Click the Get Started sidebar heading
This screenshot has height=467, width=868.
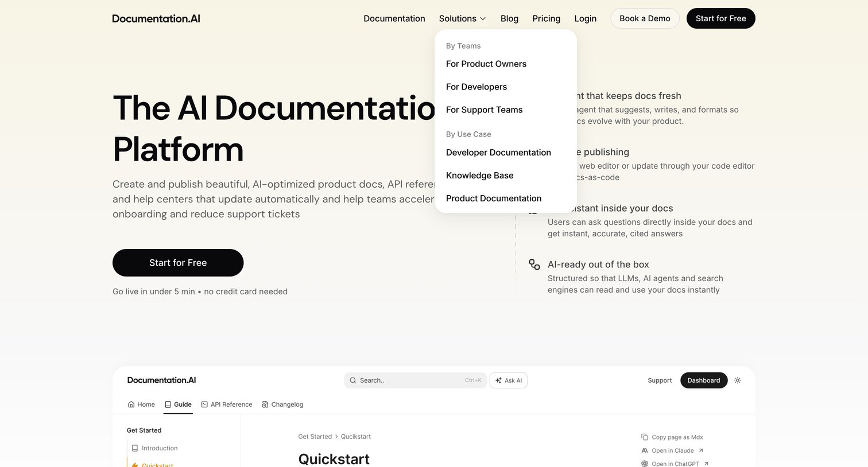tap(144, 430)
